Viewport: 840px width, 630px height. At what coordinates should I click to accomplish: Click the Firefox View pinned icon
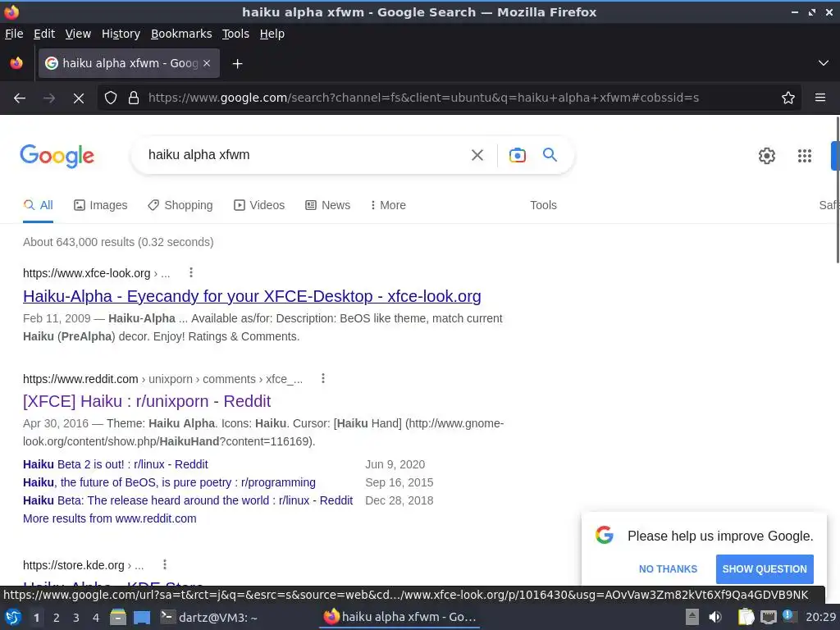click(16, 63)
